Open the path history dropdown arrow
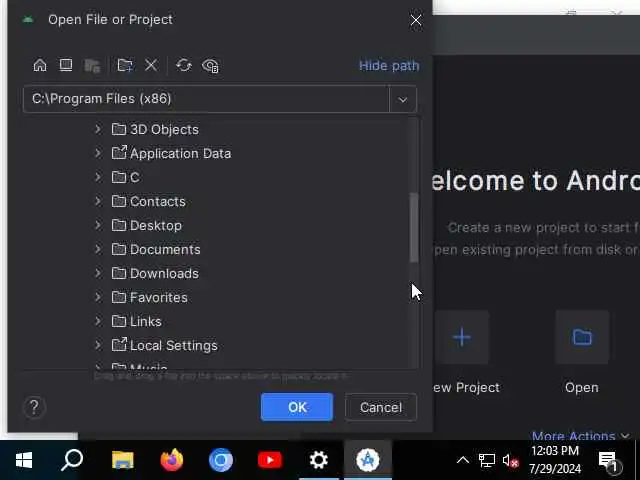 402,99
